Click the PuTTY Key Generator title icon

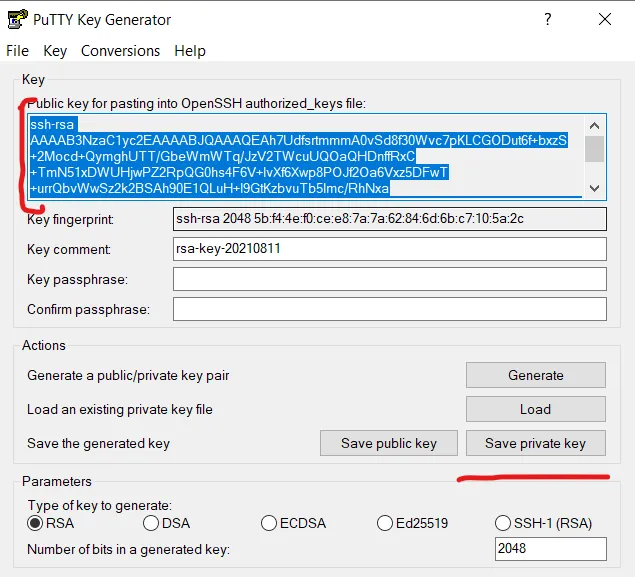click(x=17, y=19)
